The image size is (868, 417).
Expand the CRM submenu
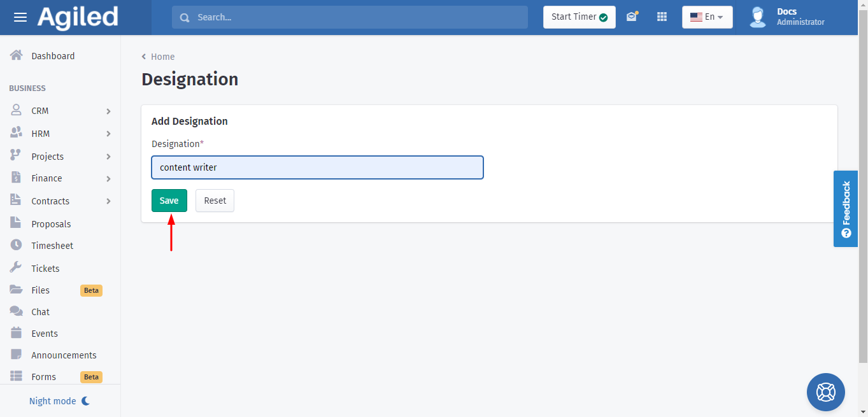(108, 111)
